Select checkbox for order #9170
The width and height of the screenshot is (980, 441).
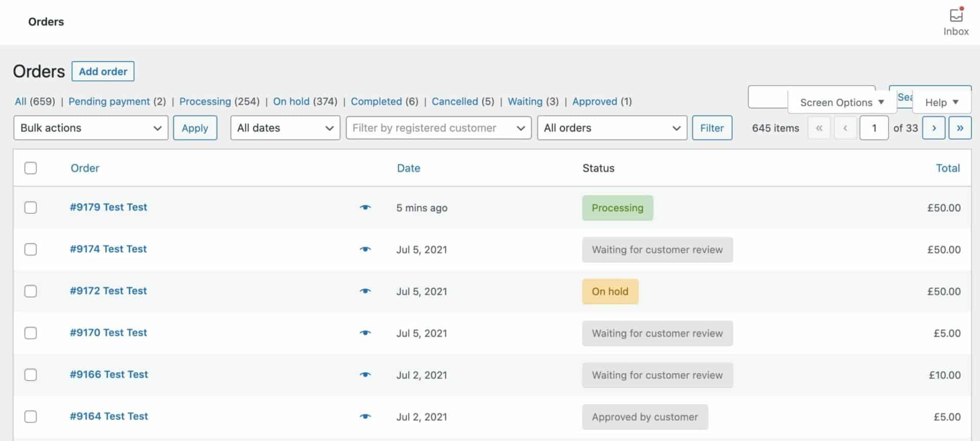(x=31, y=333)
